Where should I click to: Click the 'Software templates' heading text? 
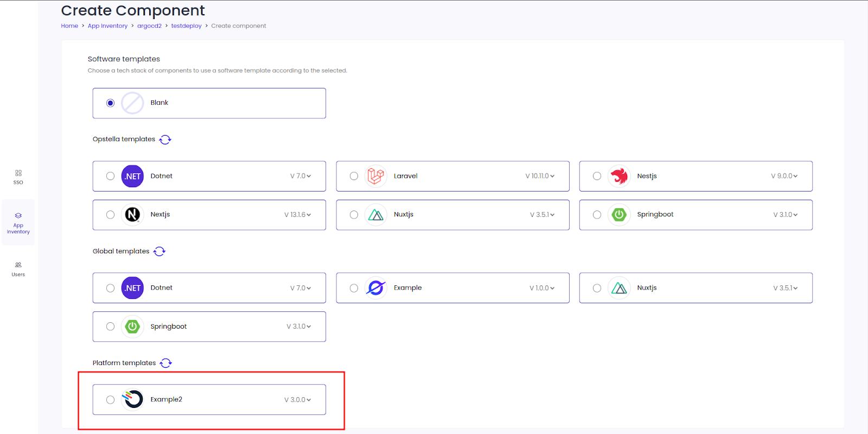(124, 59)
